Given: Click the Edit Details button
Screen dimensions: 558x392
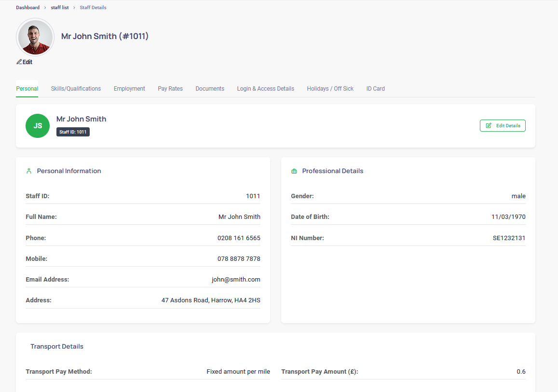Looking at the screenshot, I should [503, 125].
